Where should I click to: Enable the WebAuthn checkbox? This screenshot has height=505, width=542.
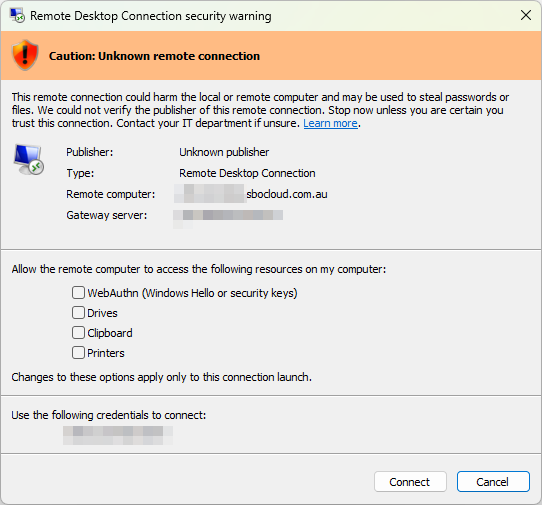pyautogui.click(x=78, y=292)
